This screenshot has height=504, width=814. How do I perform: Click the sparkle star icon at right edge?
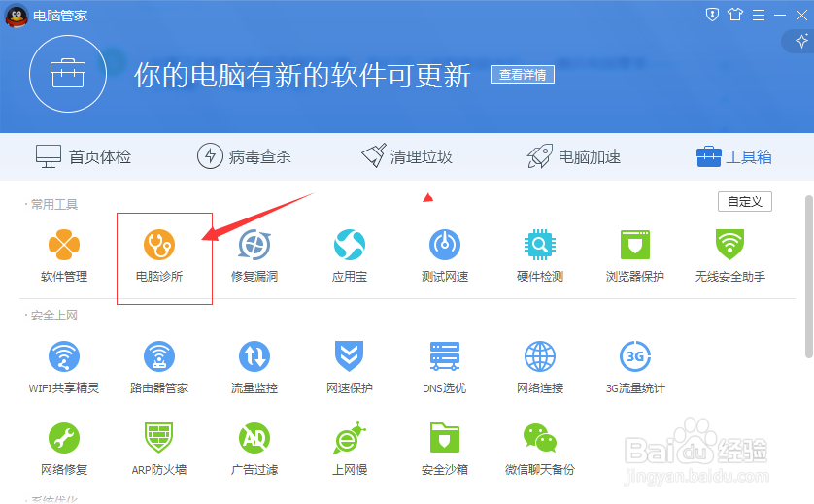point(801,41)
